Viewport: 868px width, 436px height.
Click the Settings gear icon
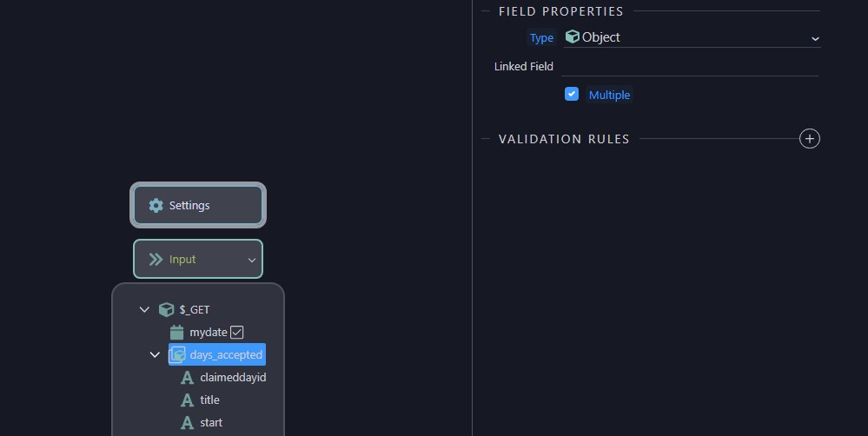(x=156, y=205)
